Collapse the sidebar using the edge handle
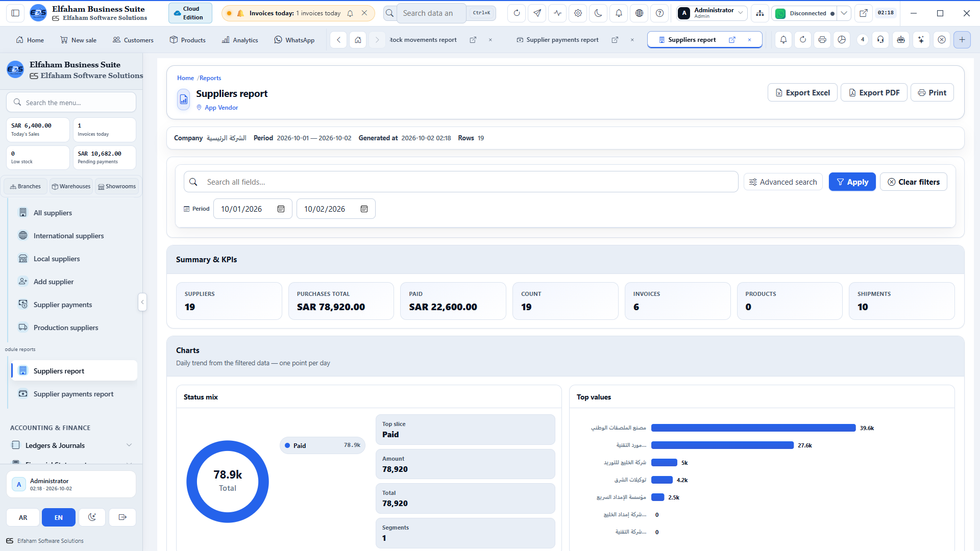 coord(142,302)
